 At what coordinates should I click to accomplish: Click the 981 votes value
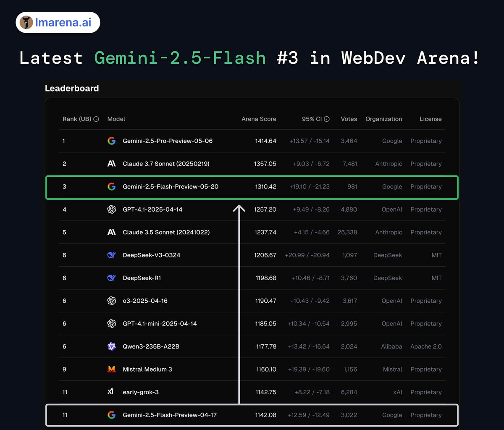[x=352, y=186]
